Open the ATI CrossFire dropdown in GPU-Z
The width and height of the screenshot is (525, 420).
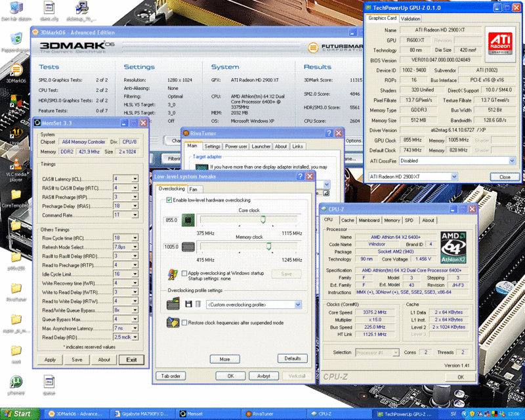(512, 161)
